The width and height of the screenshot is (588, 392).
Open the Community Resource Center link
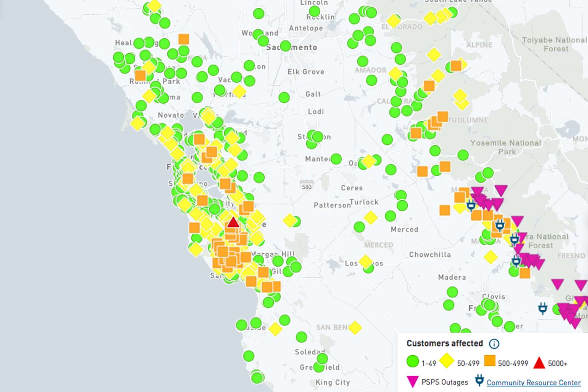(x=533, y=383)
